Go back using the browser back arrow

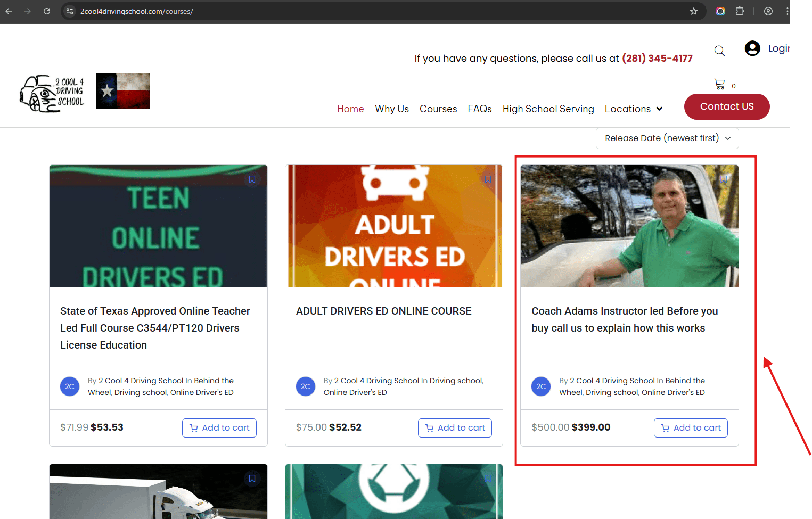coord(9,11)
